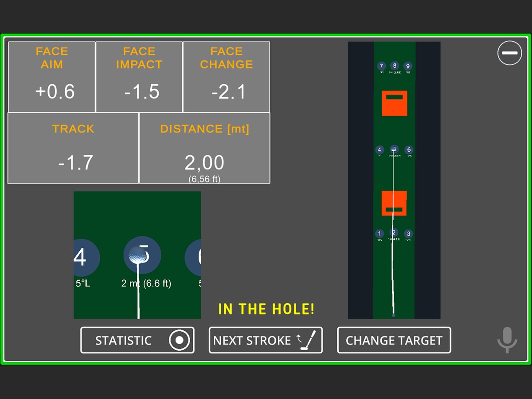532x399 pixels.
Task: Select target marker 2 on the lane map
Action: [x=394, y=233]
